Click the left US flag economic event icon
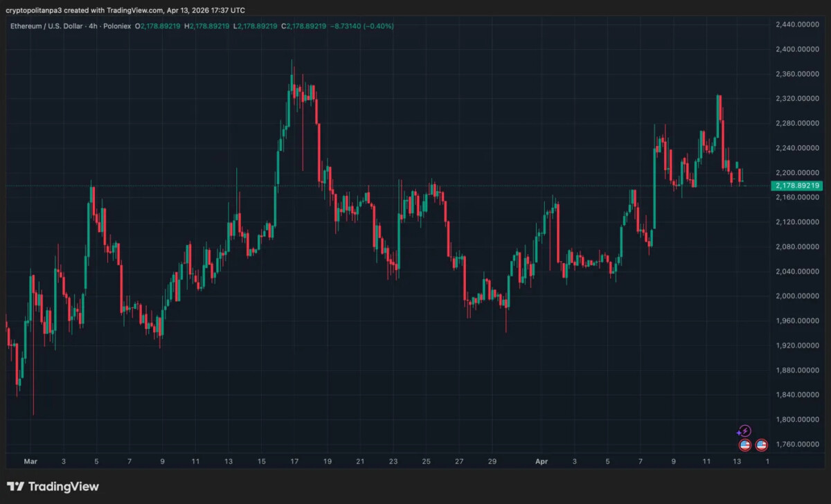This screenshot has width=831, height=504. tap(745, 445)
